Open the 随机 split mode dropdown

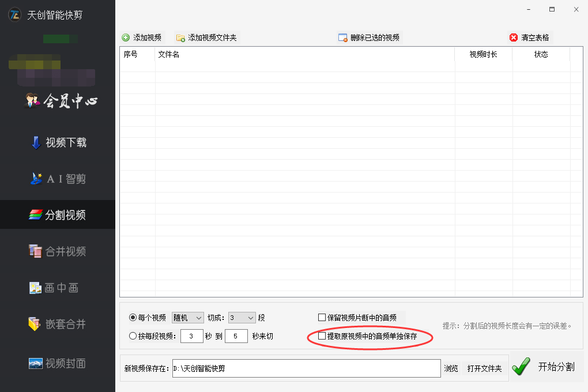187,317
